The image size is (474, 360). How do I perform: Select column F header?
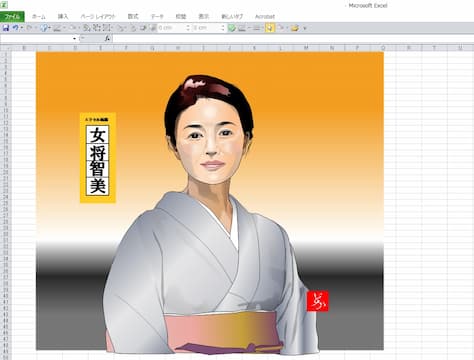[x=126, y=48]
